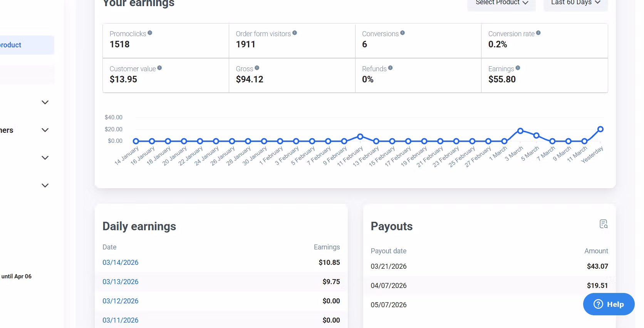644x328 pixels.
Task: Click the Conversion rate info icon
Action: coord(538,33)
